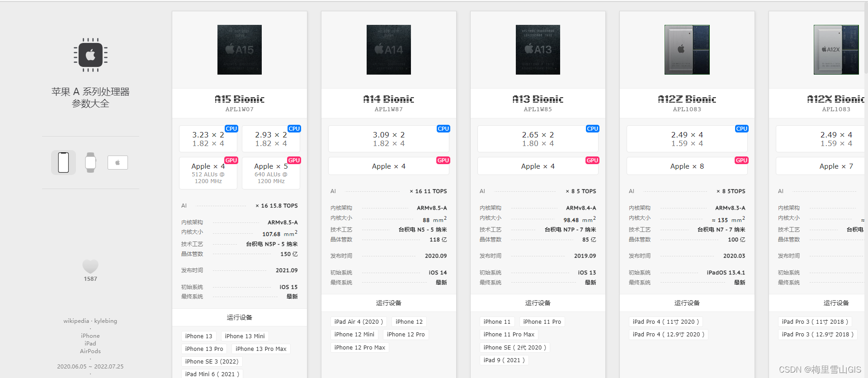
Task: Open the A13 chip image
Action: (x=538, y=50)
